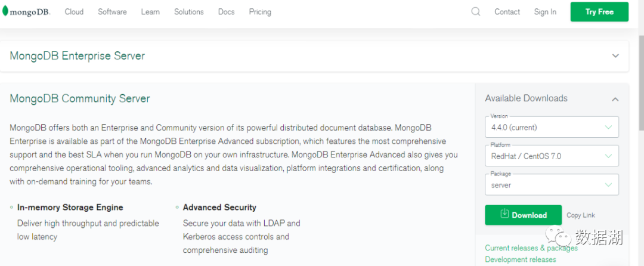
Task: Open the Version 4.4.0 dropdown
Action: pyautogui.click(x=552, y=127)
